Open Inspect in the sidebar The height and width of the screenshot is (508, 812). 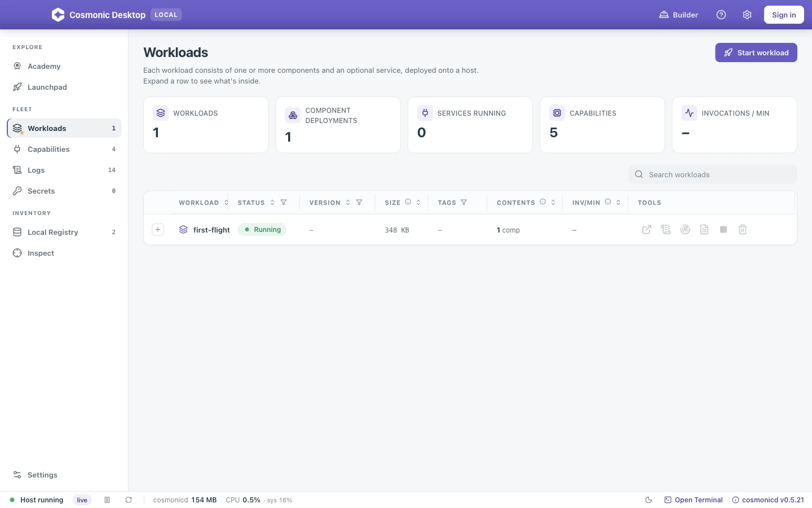[x=64, y=253]
